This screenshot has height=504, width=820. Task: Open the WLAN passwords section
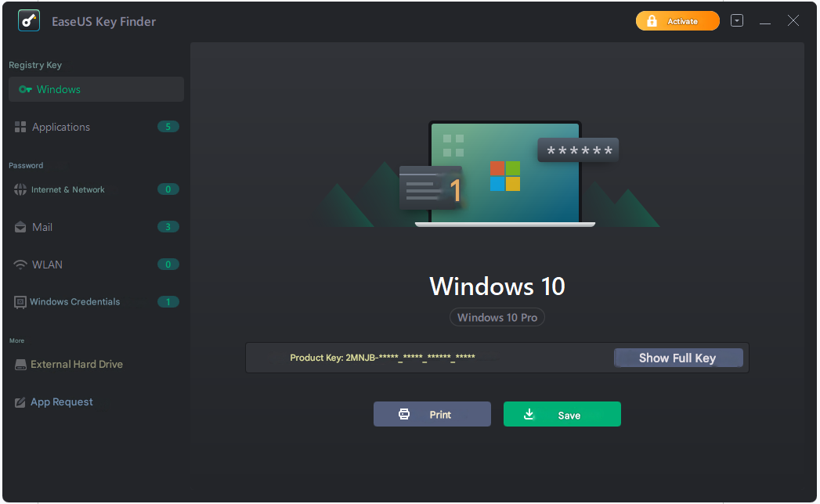coord(96,265)
